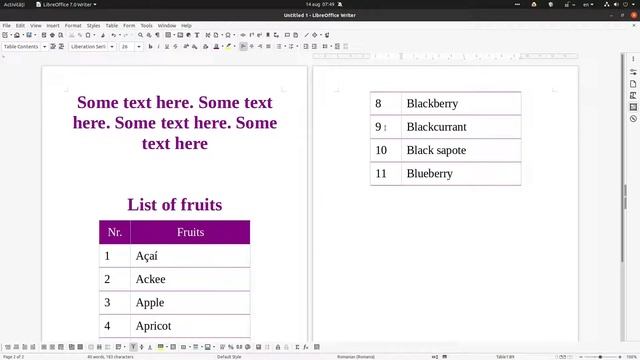The width and height of the screenshot is (640, 360).
Task: Open the Save dropdown arrow
Action: pyautogui.click(x=35, y=35)
